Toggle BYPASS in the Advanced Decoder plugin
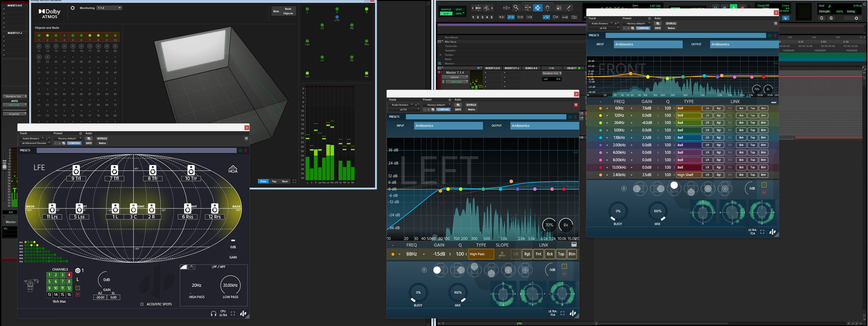Screen dimensions: 868x326 coord(102,139)
